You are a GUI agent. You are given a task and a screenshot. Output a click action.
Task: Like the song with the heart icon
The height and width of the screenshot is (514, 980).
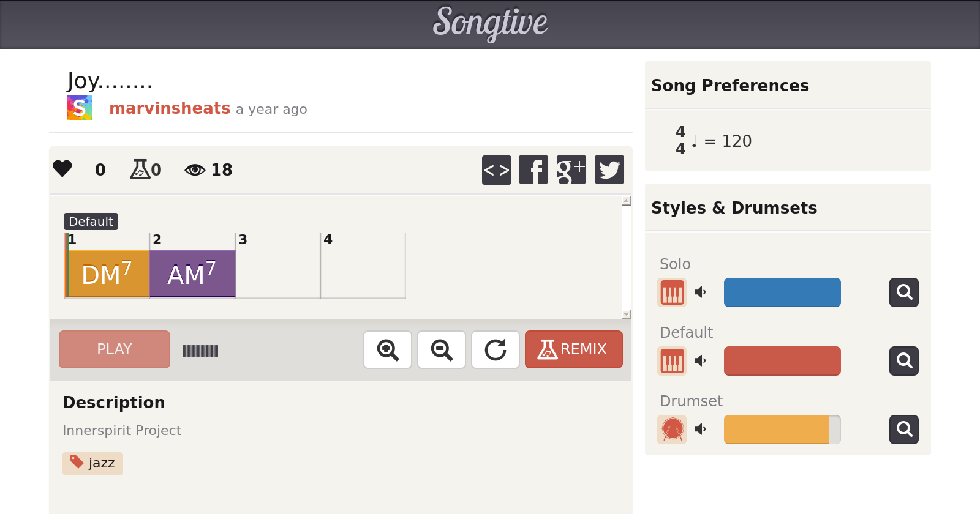coord(62,169)
